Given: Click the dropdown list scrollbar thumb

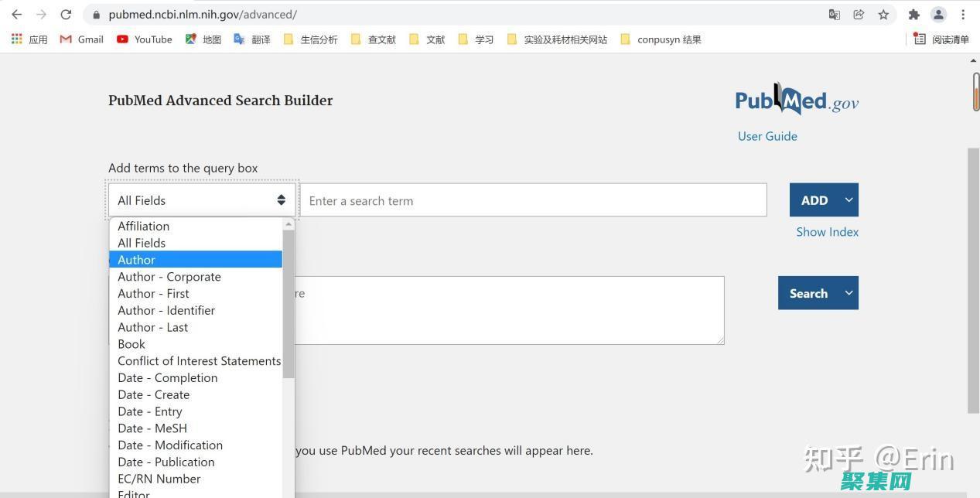Looking at the screenshot, I should click(x=289, y=302).
